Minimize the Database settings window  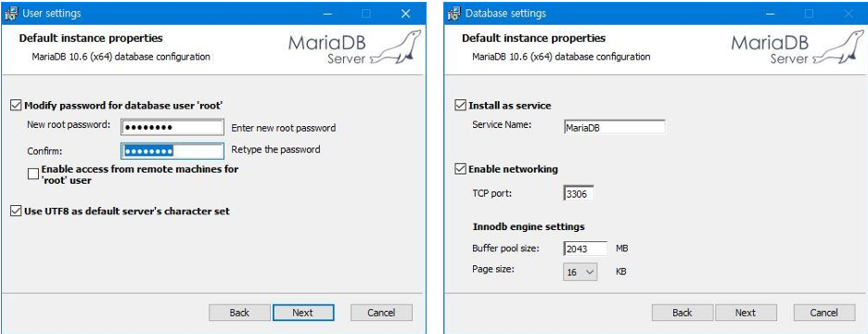[x=771, y=13]
